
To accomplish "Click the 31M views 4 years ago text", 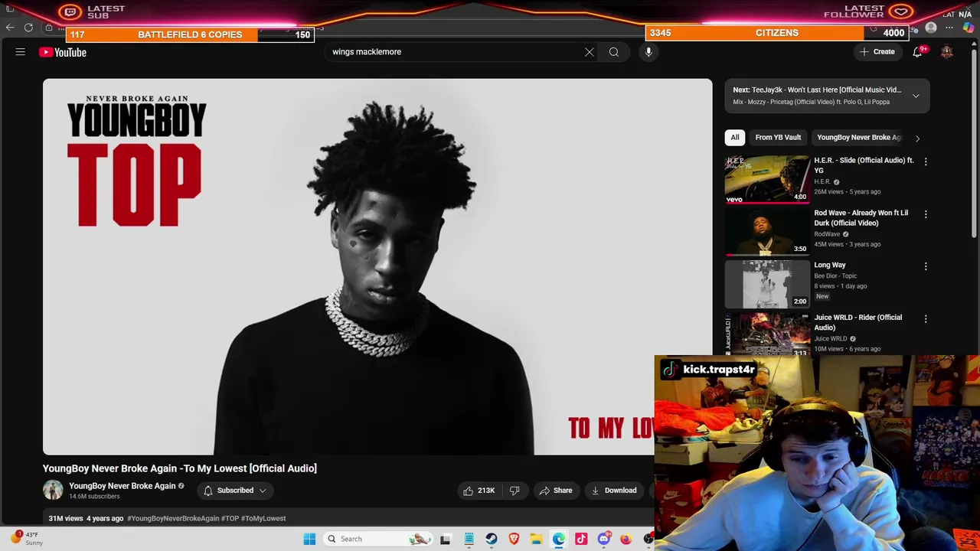I will [86, 519].
